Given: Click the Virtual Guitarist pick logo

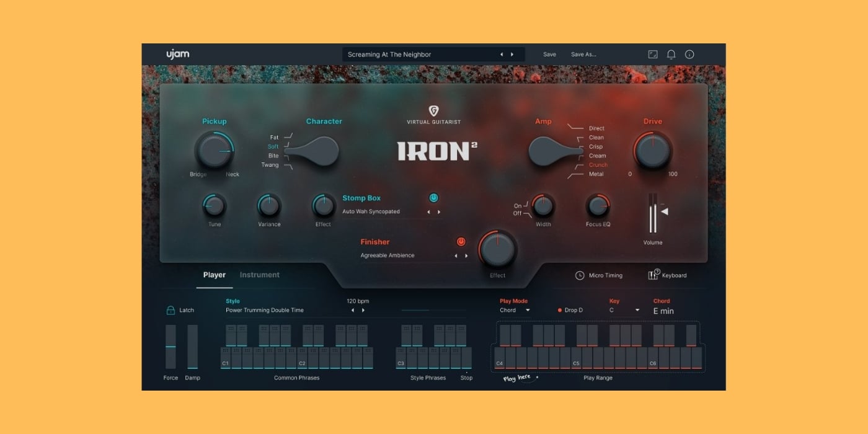Looking at the screenshot, I should [x=434, y=111].
